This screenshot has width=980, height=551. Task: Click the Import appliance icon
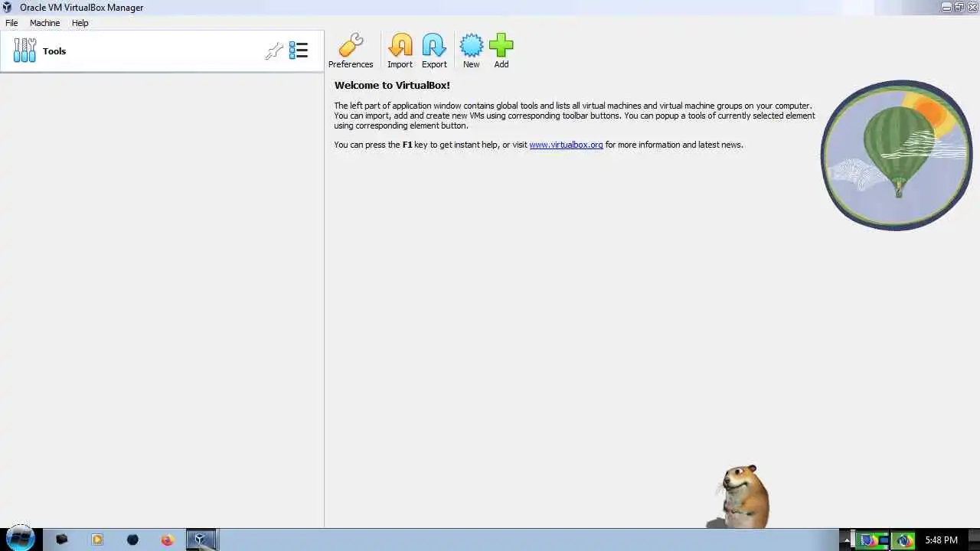point(400,51)
